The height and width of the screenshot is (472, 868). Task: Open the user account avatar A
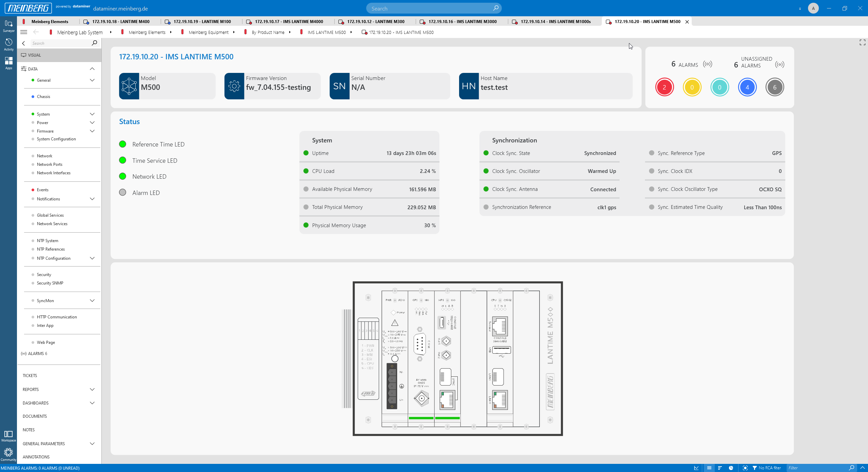point(813,8)
